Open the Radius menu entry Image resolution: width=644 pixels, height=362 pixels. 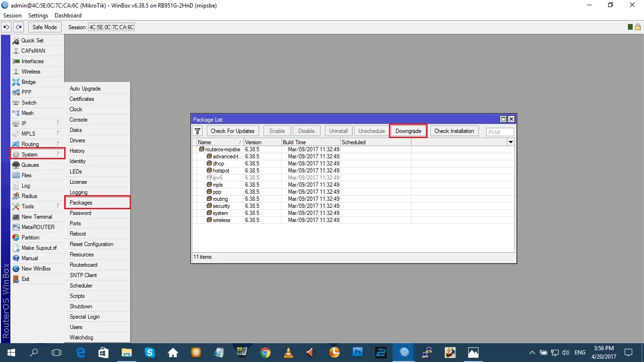(x=37, y=196)
